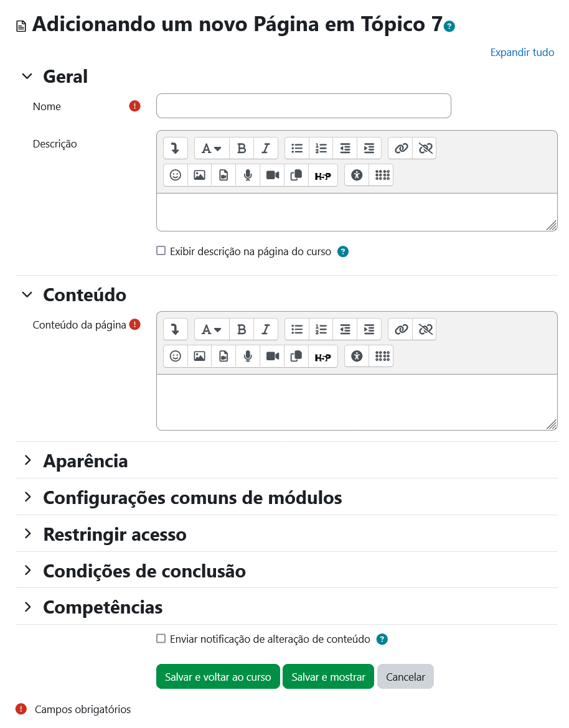Check Enviar notificação de alteração de conteúdo
This screenshot has height=728, width=569.
pos(161,638)
